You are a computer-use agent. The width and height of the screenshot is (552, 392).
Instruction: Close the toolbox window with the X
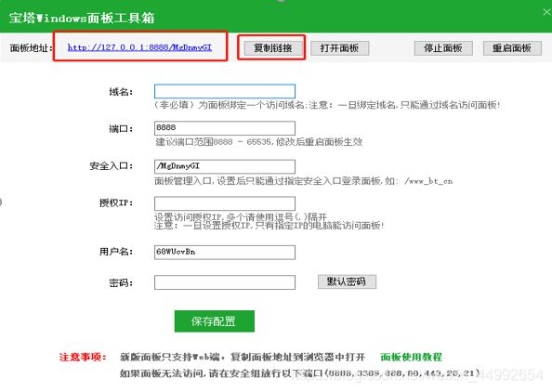coord(546,12)
